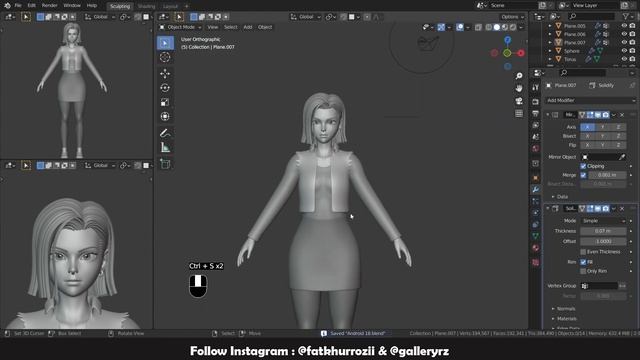Viewport: 640px width, 360px height.
Task: Open the viewport Add menu
Action: coord(248,27)
